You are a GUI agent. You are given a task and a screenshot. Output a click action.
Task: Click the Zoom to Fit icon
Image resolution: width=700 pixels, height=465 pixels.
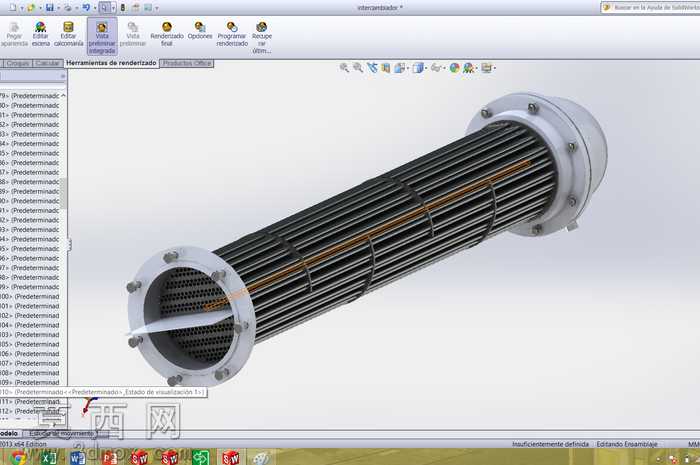tap(344, 68)
